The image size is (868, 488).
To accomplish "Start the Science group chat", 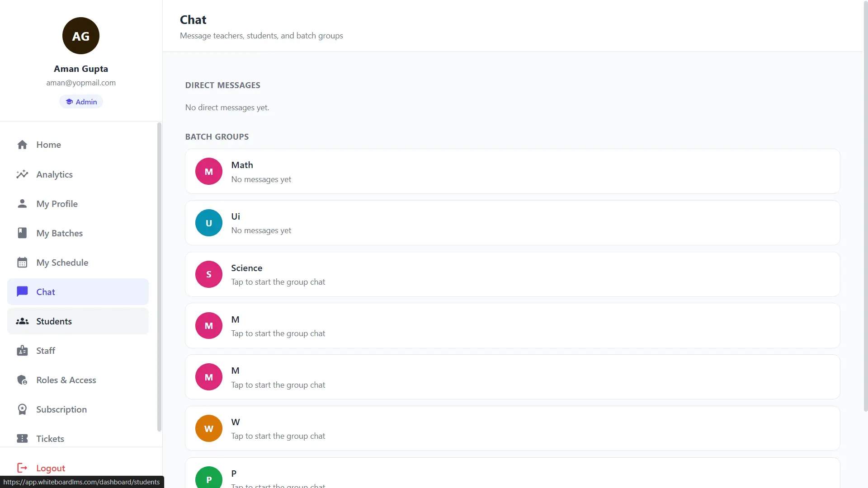I will click(512, 274).
